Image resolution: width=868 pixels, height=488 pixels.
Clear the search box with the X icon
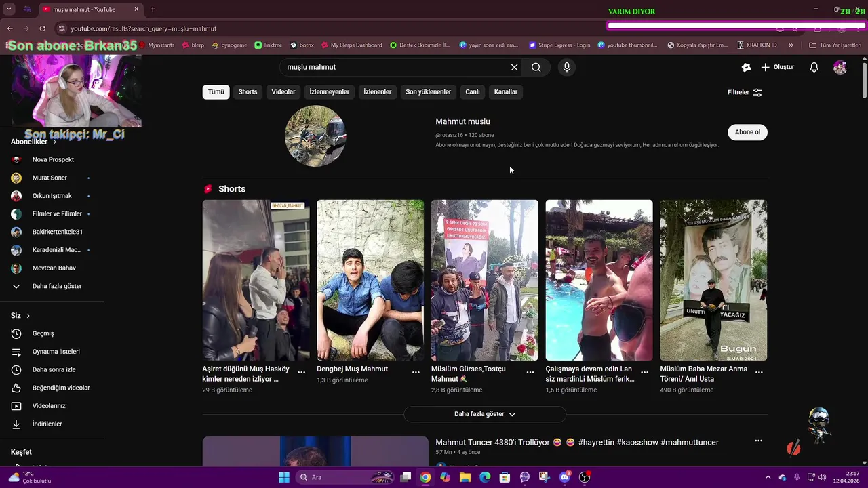coord(514,67)
